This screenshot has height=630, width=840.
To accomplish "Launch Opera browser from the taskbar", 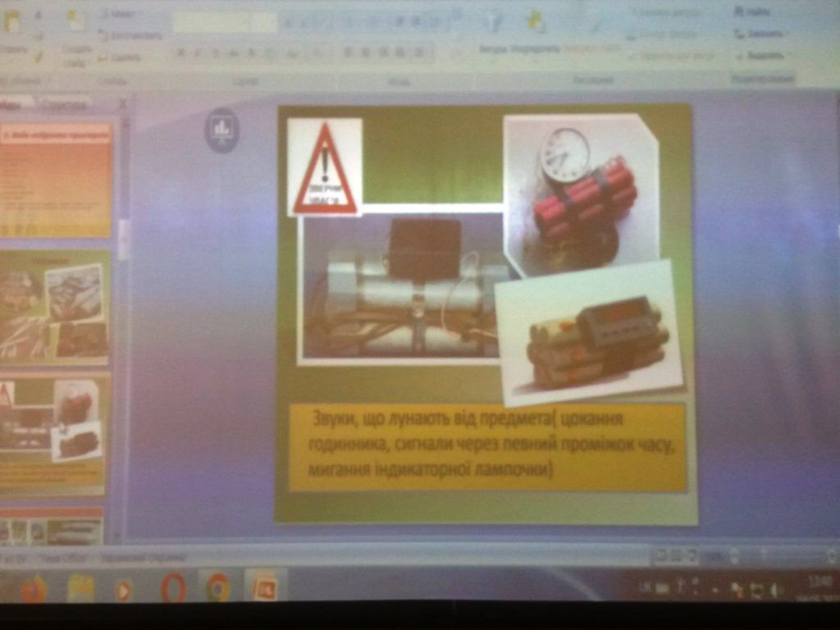I will (173, 587).
